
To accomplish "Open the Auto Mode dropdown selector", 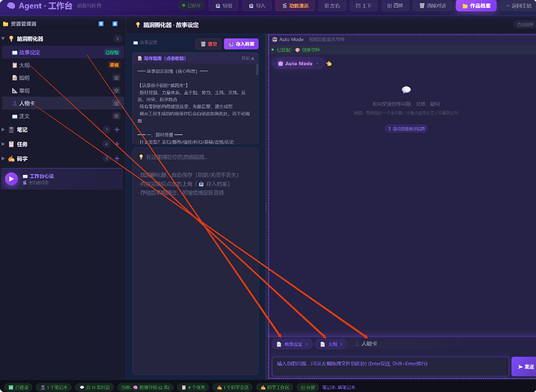I will coord(298,64).
